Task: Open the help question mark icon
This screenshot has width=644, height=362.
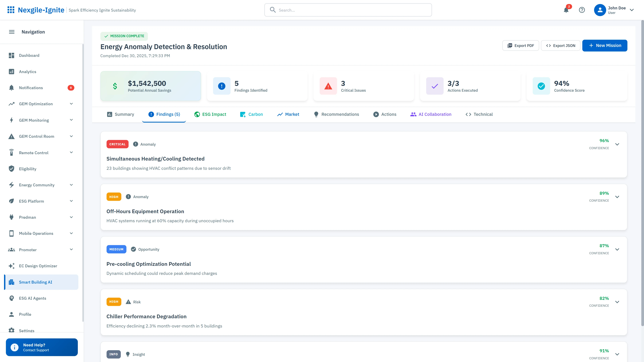Action: coord(582,10)
